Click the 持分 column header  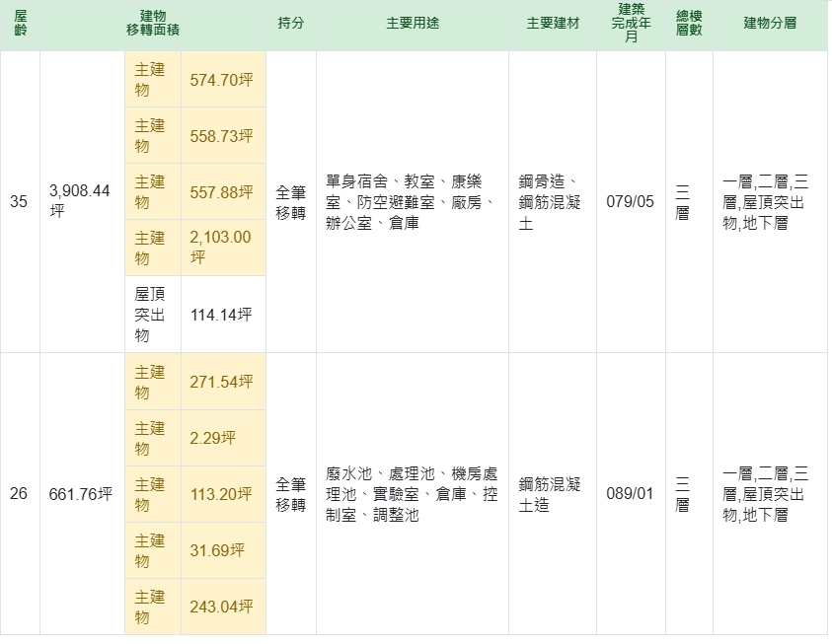290,23
